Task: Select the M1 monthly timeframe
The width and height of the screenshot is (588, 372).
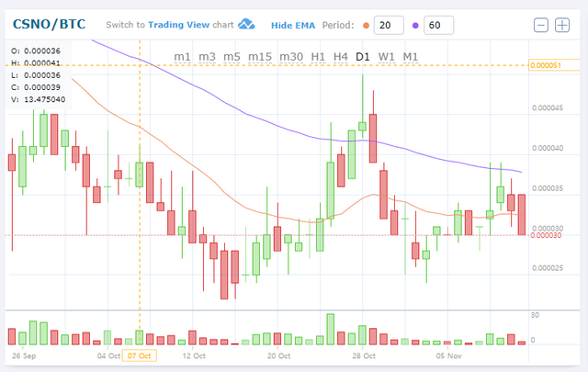Action: (411, 57)
